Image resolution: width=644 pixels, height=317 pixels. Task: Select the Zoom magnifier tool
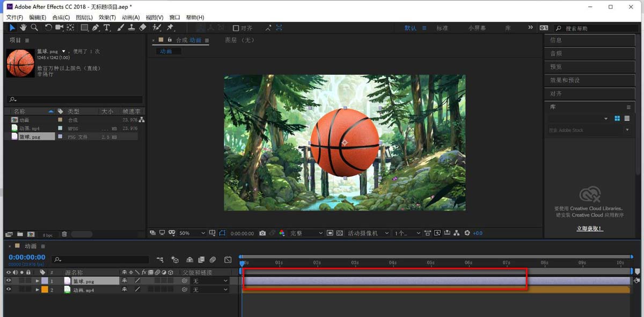(34, 27)
